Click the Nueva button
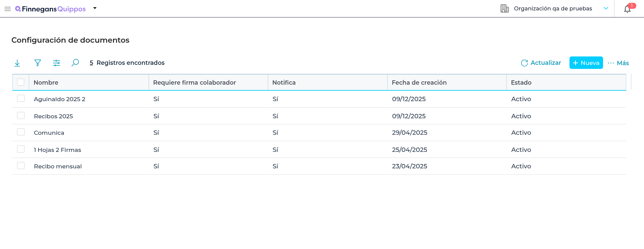Image resolution: width=644 pixels, height=249 pixels. (x=586, y=63)
